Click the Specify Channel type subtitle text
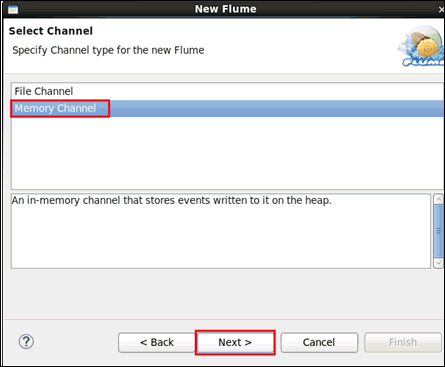The image size is (445, 367). (108, 50)
